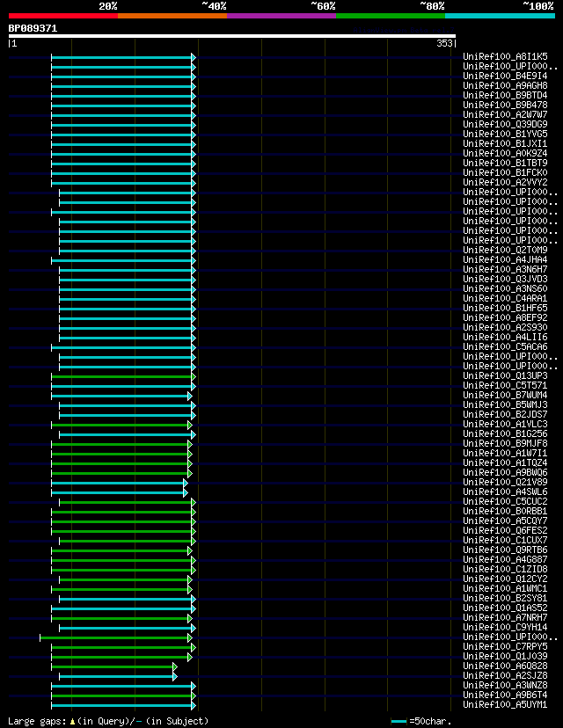Open hit UniRef100_B9BTD4
The height and width of the screenshot is (728, 563).
tap(505, 95)
